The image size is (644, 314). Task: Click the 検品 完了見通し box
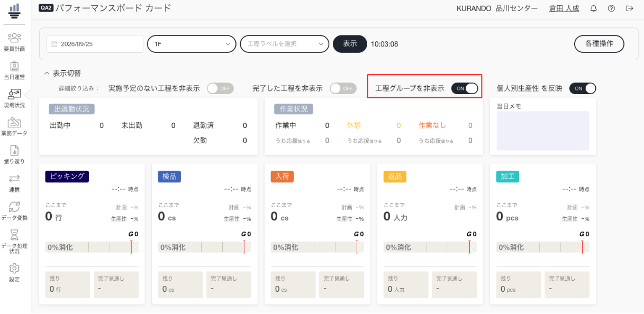(x=229, y=285)
